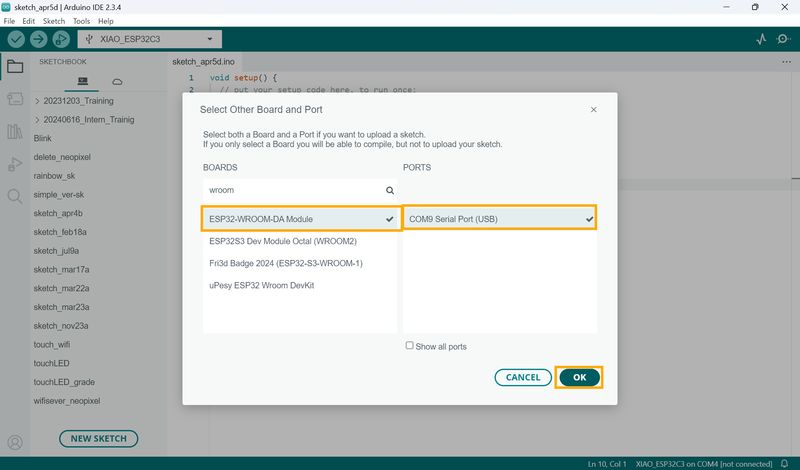Open the File menu
The height and width of the screenshot is (470, 800).
pyautogui.click(x=9, y=21)
